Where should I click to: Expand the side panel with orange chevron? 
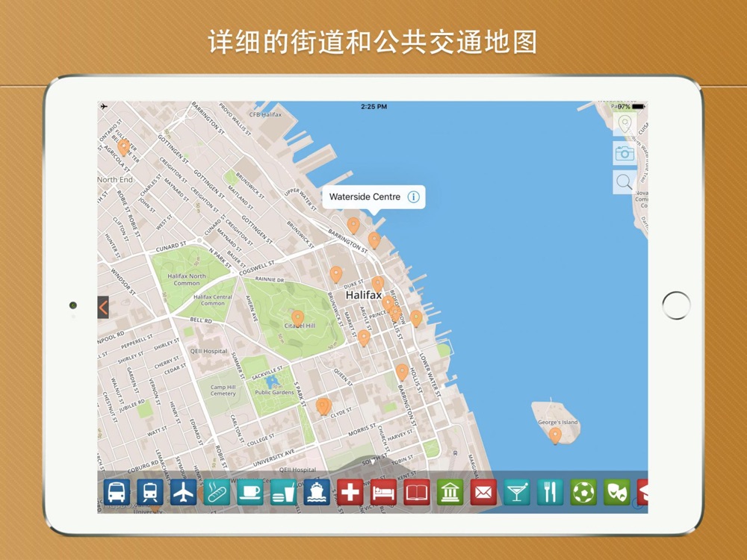click(x=103, y=308)
